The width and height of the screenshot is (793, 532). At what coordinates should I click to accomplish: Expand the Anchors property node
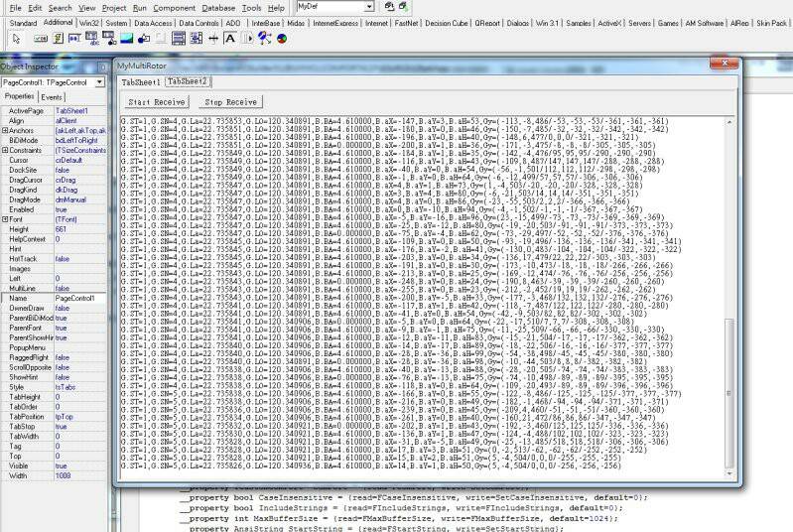click(5, 130)
